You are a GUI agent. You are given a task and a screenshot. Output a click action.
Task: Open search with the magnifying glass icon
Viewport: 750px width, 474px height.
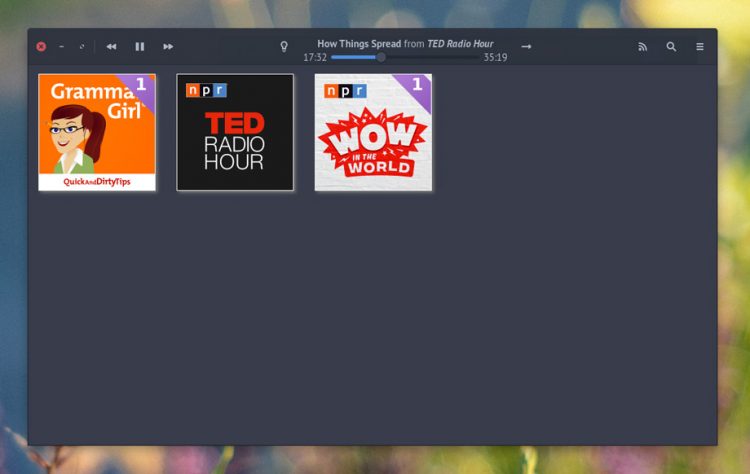671,46
